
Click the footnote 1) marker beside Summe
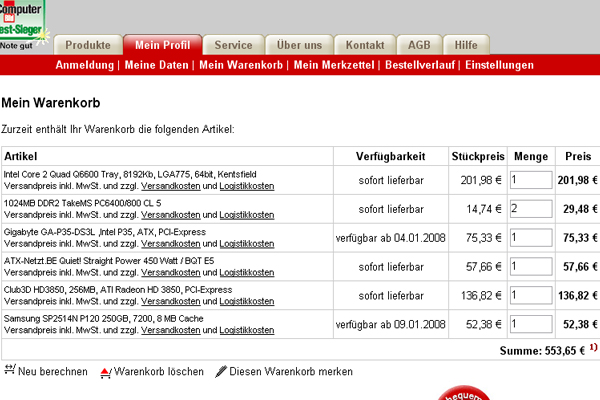[593, 348]
